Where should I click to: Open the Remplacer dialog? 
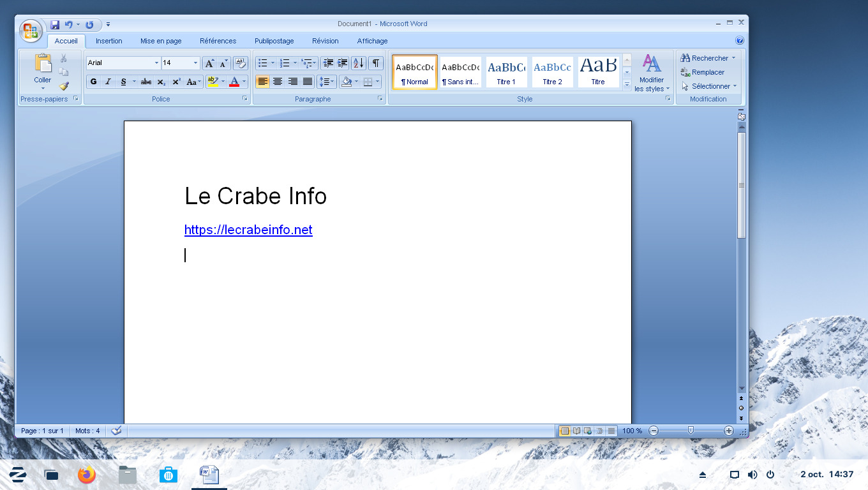point(702,72)
